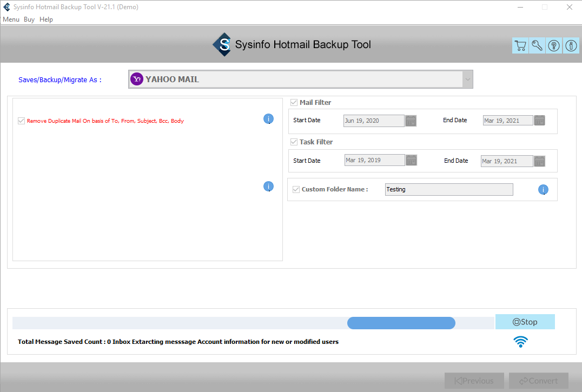Click the app icon in title bar

pyautogui.click(x=6, y=7)
